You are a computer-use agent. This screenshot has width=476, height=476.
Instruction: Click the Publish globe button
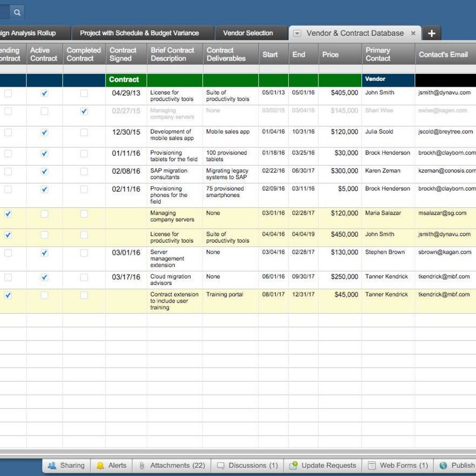tap(457, 465)
